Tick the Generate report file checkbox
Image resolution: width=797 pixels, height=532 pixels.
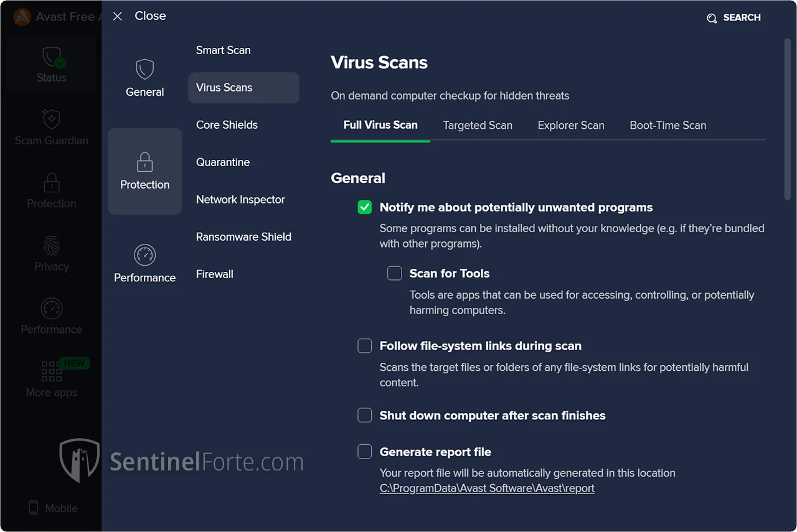tap(365, 452)
